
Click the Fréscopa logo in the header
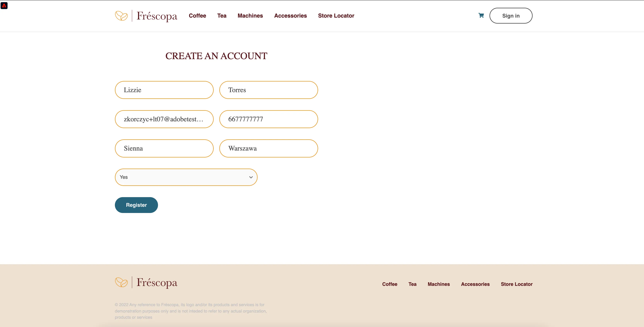pyautogui.click(x=146, y=16)
